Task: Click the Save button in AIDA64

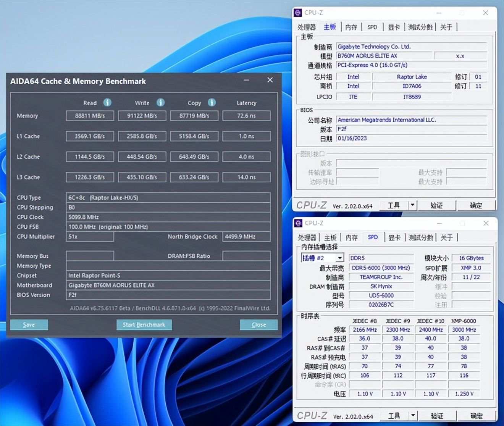Action: pos(29,324)
